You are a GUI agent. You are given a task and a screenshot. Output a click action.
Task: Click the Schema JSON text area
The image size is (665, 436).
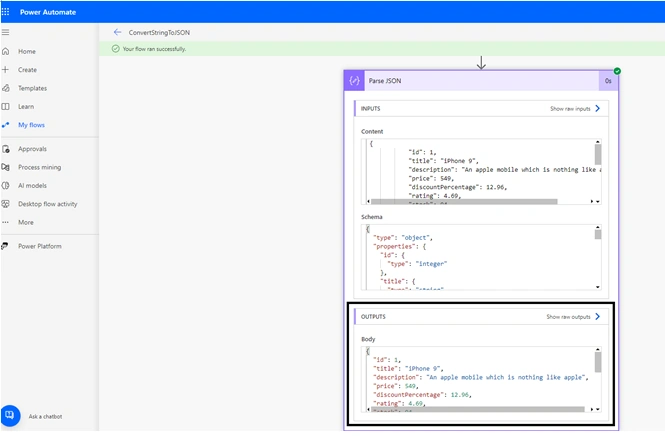point(481,257)
